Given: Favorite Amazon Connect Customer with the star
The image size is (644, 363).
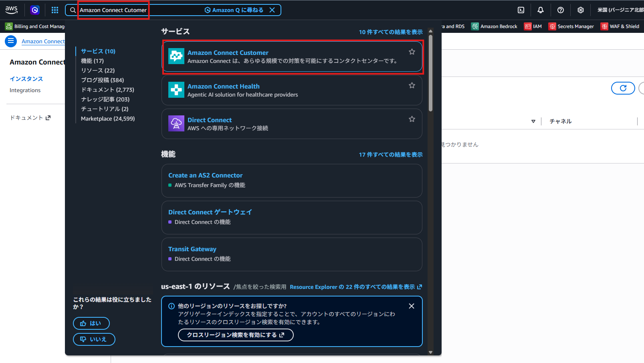Looking at the screenshot, I should [412, 52].
